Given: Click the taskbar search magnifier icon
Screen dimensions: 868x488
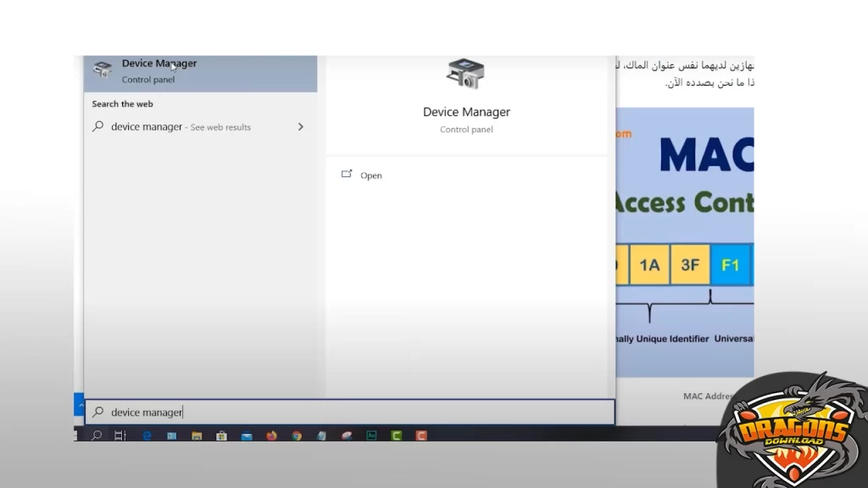Looking at the screenshot, I should click(x=97, y=435).
